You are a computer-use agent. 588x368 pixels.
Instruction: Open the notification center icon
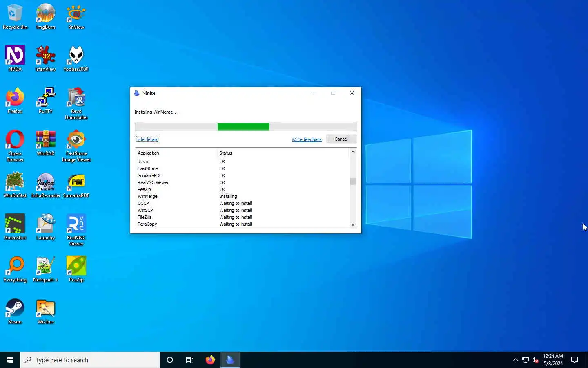click(575, 360)
